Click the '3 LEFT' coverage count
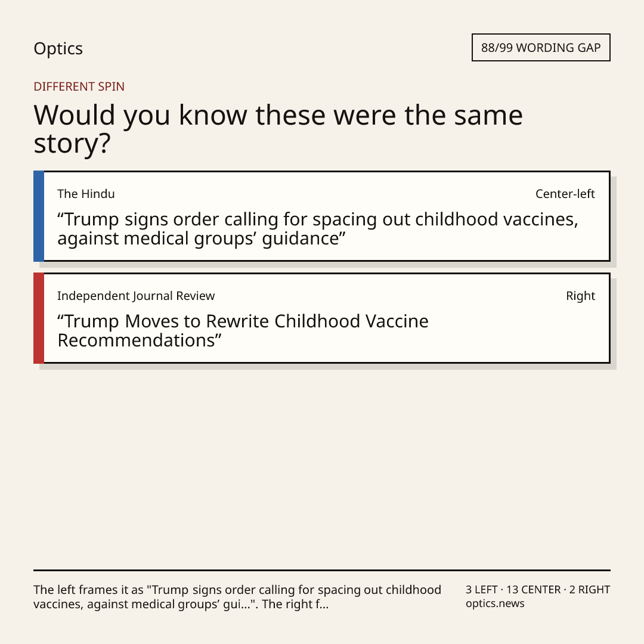The height and width of the screenshot is (644, 644). tap(481, 590)
